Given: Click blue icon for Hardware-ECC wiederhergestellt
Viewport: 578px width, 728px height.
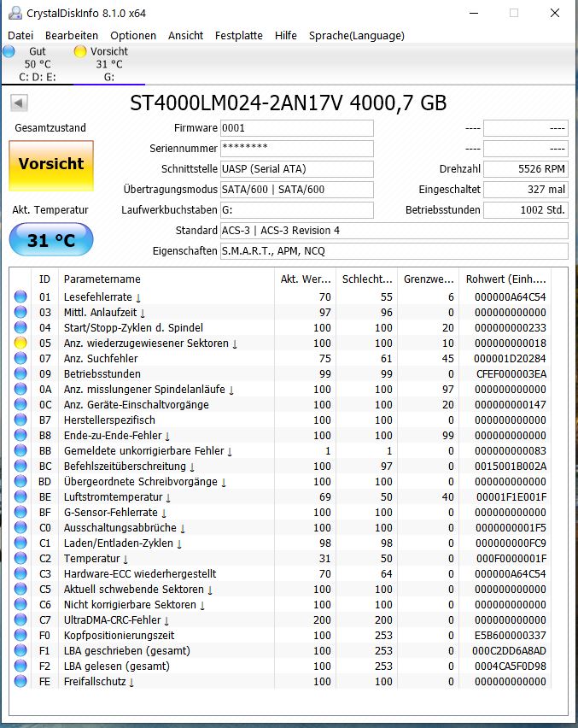Looking at the screenshot, I should (20, 573).
